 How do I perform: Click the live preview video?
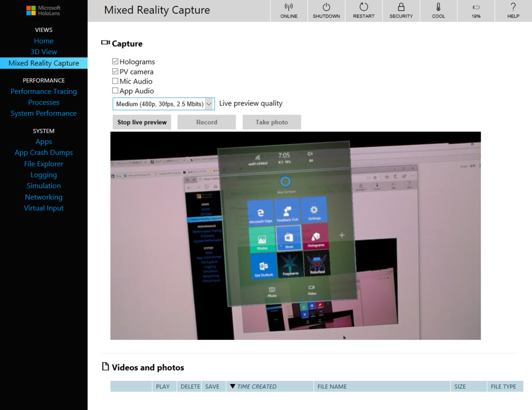[296, 236]
